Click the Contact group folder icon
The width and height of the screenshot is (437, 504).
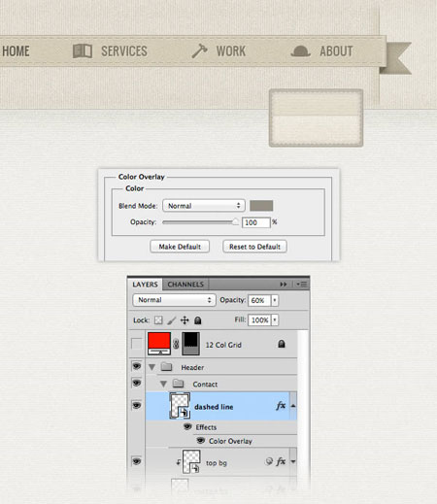(x=178, y=384)
